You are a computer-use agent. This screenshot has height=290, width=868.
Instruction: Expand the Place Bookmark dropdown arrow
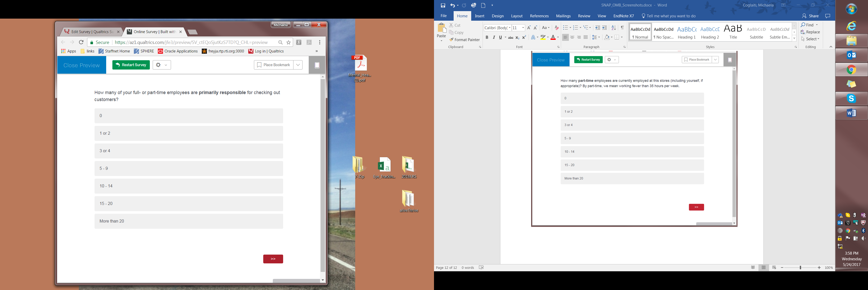coord(298,65)
